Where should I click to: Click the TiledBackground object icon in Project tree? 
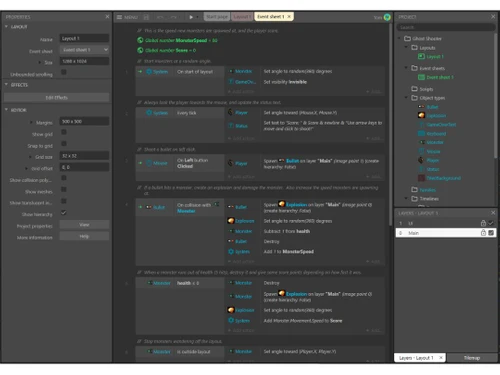click(421, 178)
